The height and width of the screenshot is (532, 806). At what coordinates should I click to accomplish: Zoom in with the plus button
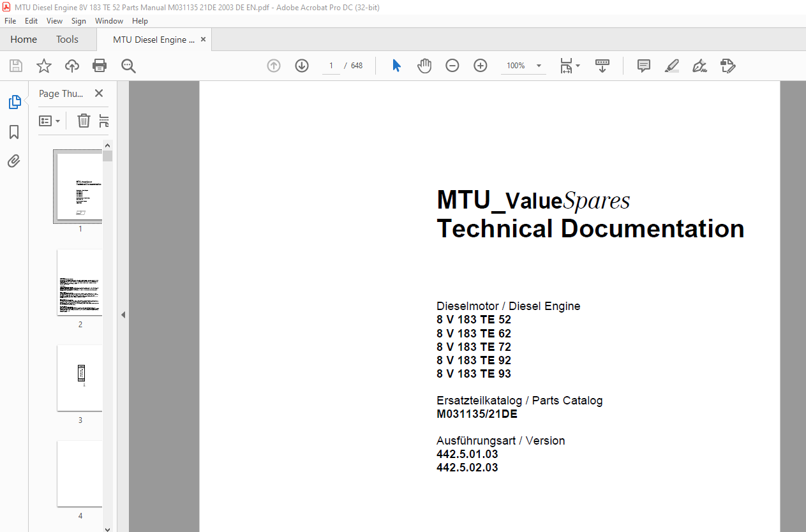click(x=481, y=66)
